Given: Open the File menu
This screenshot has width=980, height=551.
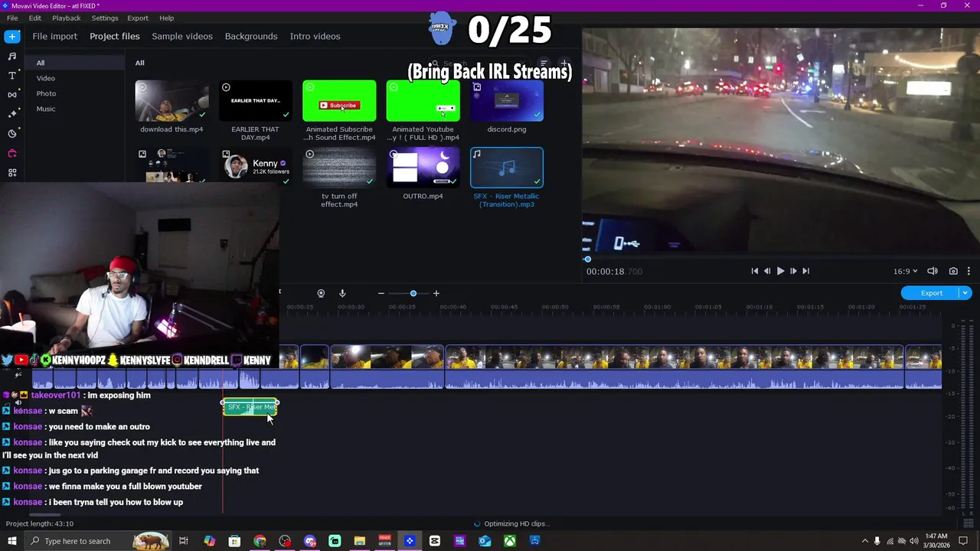Looking at the screenshot, I should click(x=12, y=18).
